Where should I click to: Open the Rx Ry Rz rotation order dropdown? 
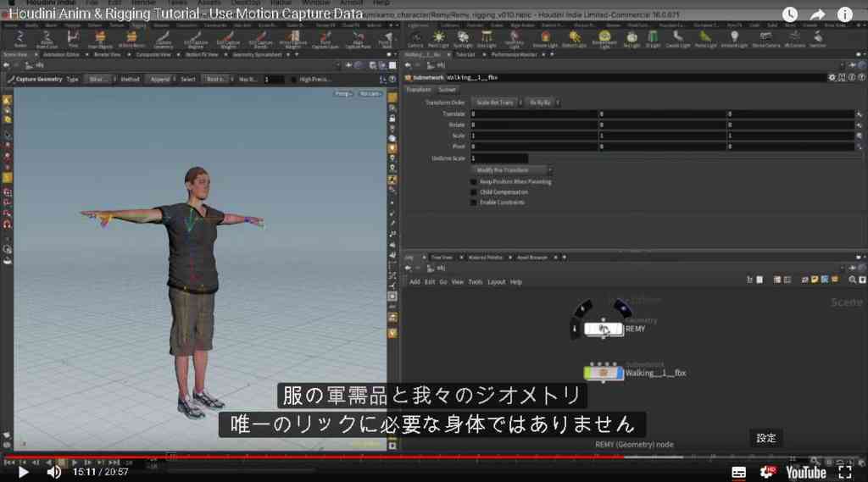tap(542, 102)
